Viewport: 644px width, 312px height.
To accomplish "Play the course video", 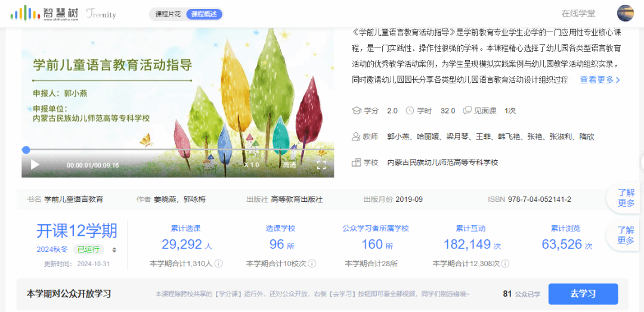I will click(35, 165).
